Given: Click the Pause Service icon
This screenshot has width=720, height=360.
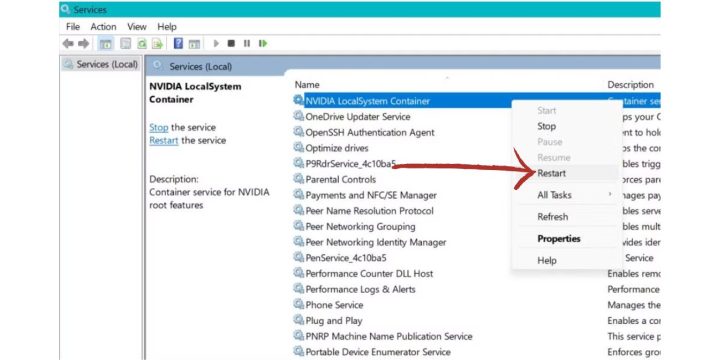Looking at the screenshot, I should point(247,44).
